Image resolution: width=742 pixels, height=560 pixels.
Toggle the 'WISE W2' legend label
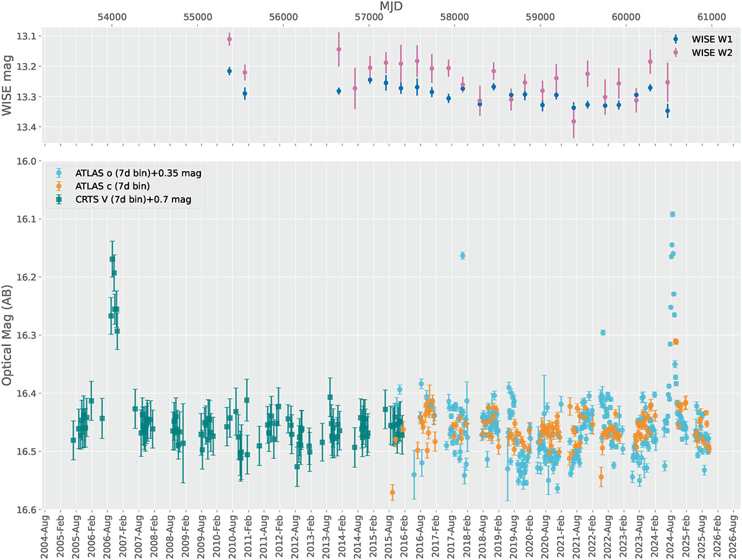click(x=712, y=53)
